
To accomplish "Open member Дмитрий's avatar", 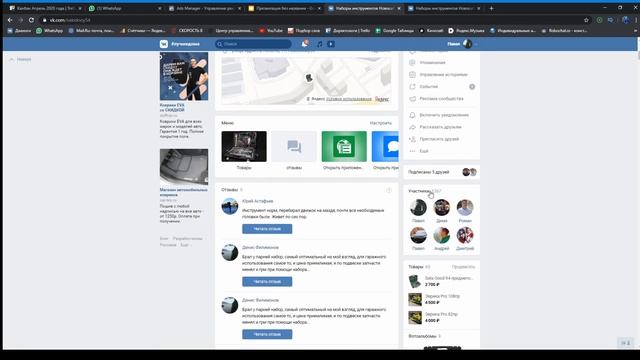I will (x=465, y=236).
